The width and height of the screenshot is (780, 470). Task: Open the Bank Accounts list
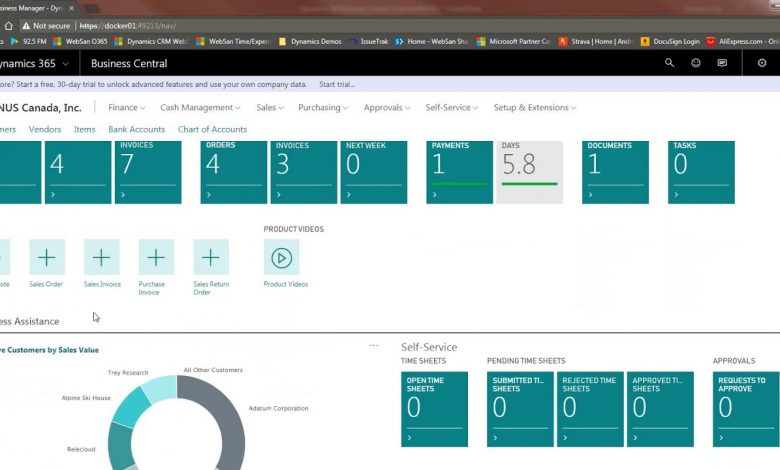pyautogui.click(x=136, y=129)
